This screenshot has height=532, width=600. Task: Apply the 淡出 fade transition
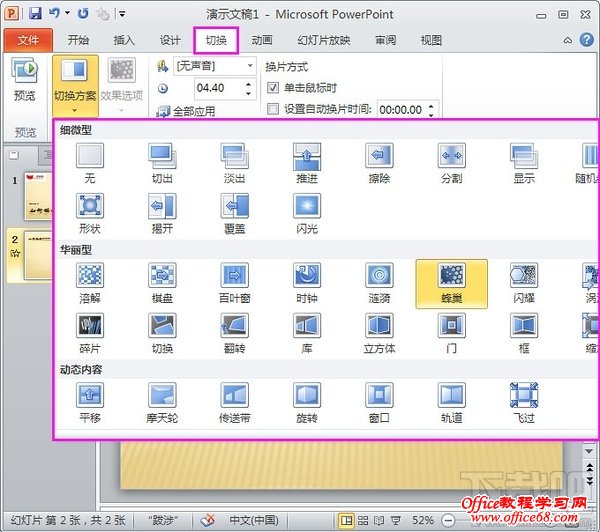tap(234, 163)
